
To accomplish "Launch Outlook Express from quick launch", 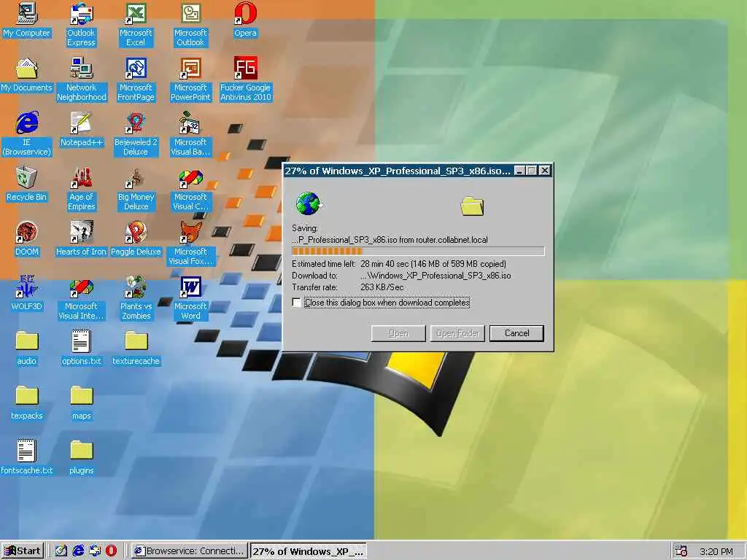I will [95, 551].
